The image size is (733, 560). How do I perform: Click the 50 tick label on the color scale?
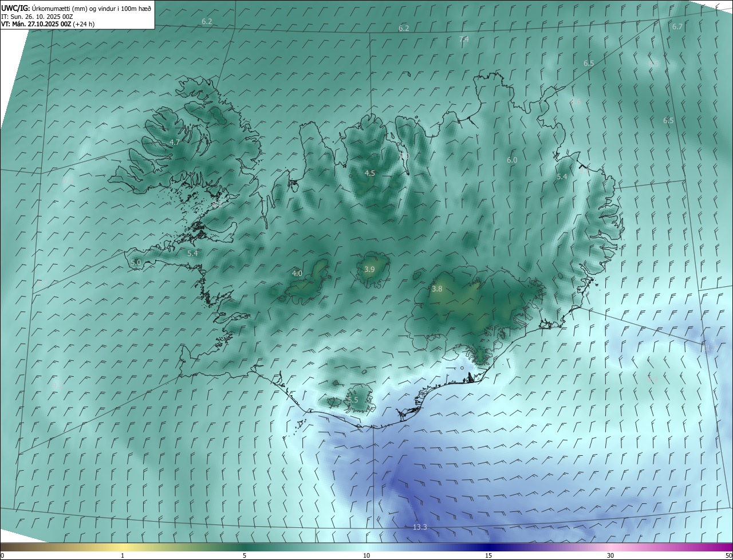728,555
